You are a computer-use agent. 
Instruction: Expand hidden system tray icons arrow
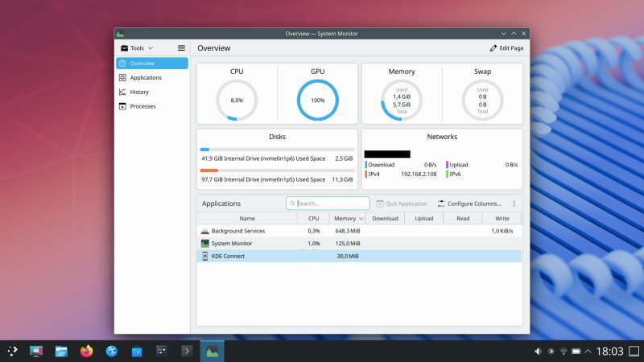588,352
